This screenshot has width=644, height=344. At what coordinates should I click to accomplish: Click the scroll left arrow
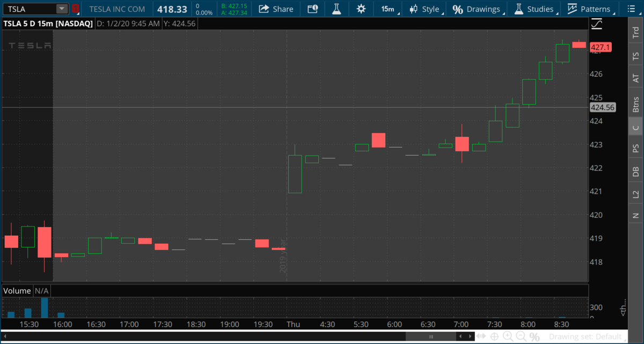tap(459, 336)
